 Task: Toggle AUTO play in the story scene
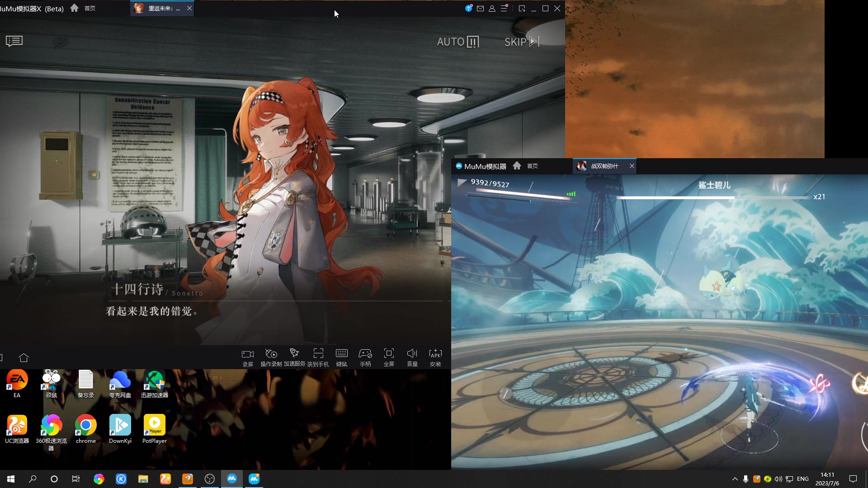coord(458,42)
